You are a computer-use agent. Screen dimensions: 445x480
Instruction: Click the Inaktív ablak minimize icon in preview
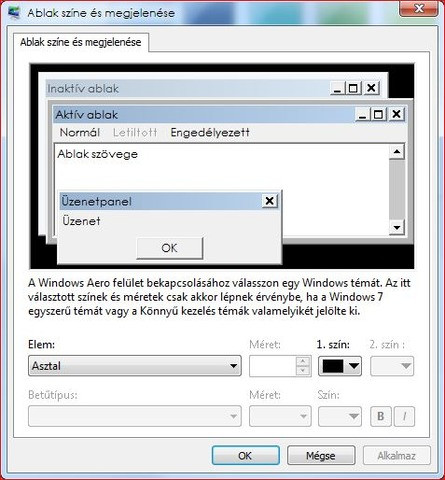click(337, 88)
